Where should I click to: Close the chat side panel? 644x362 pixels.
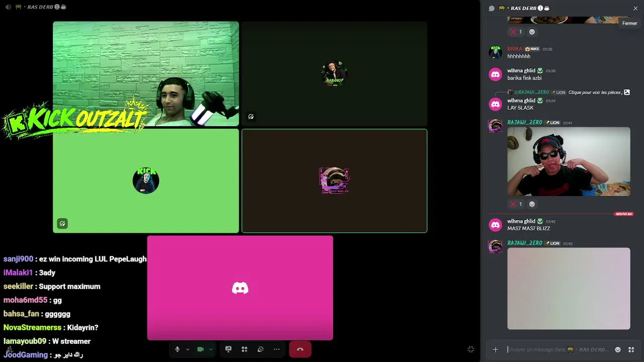click(635, 8)
